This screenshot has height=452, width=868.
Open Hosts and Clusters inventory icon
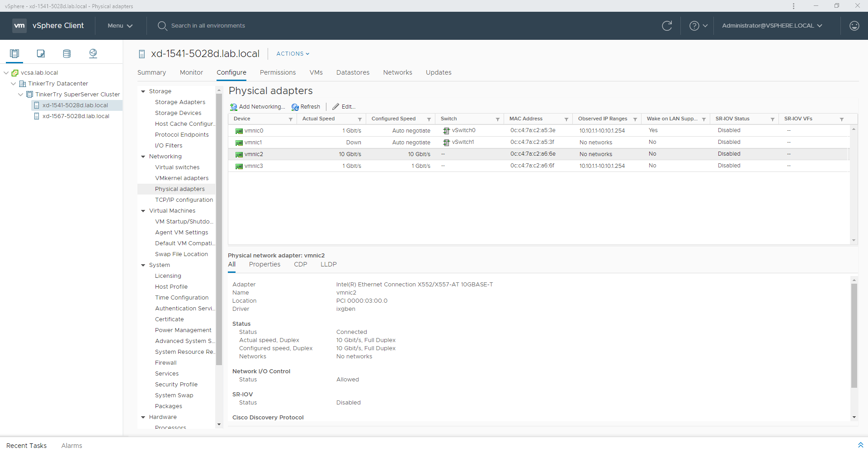pos(14,53)
